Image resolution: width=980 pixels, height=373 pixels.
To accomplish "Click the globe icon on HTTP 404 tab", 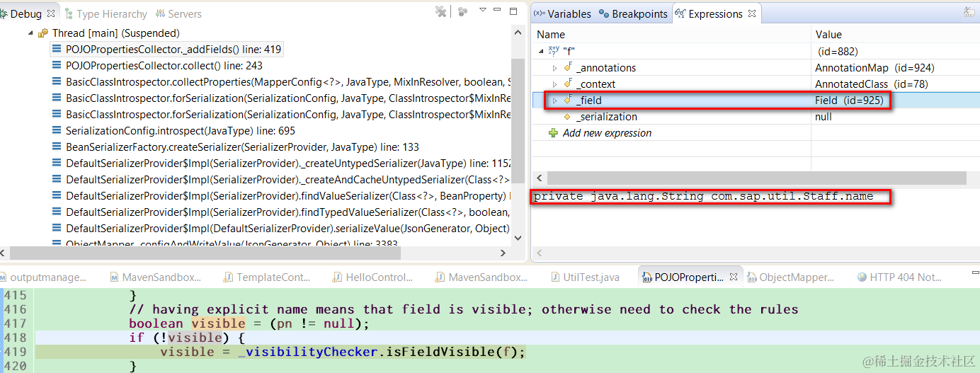I will tap(862, 277).
